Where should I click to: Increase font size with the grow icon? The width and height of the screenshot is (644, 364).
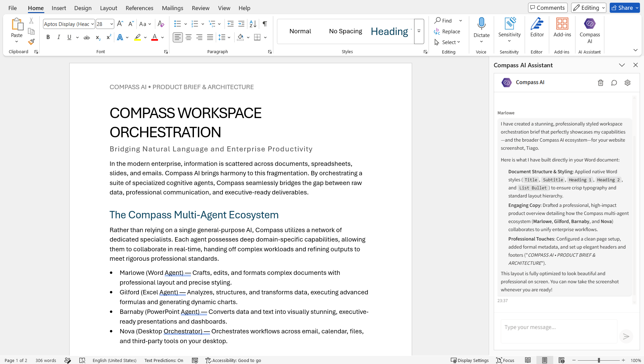(120, 24)
